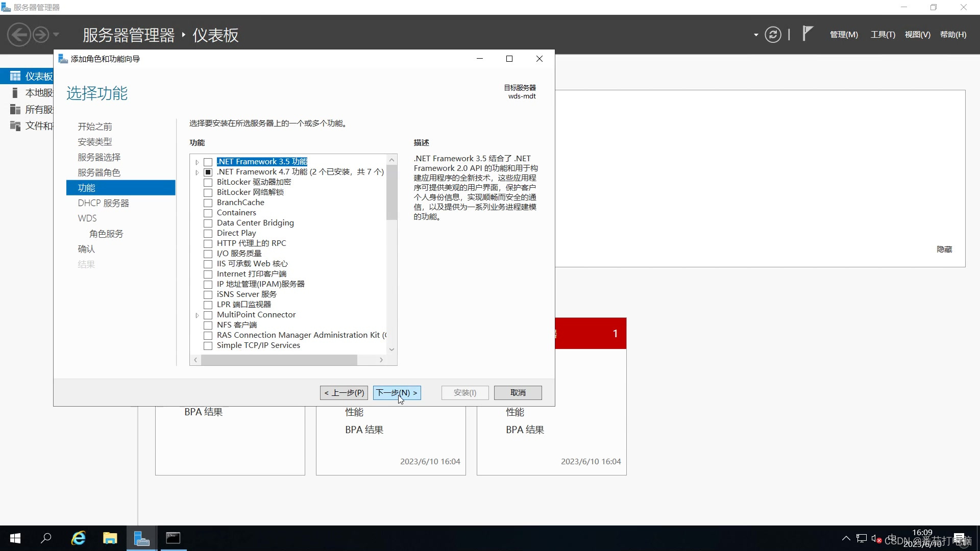This screenshot has width=980, height=551.
Task: Check the Containers feature checkbox
Action: tap(208, 213)
